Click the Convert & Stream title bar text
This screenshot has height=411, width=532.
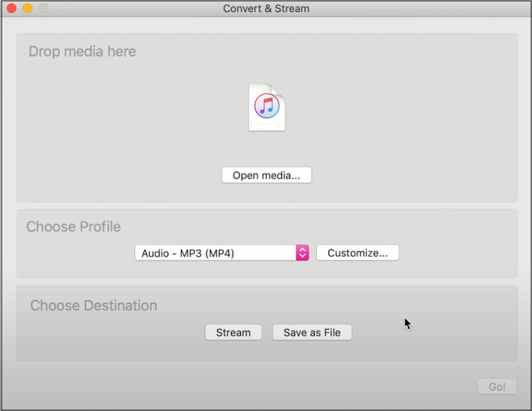[266, 8]
